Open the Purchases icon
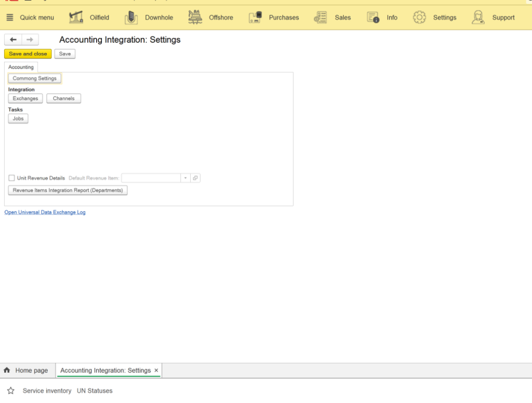This screenshot has height=403, width=532. 255,17
